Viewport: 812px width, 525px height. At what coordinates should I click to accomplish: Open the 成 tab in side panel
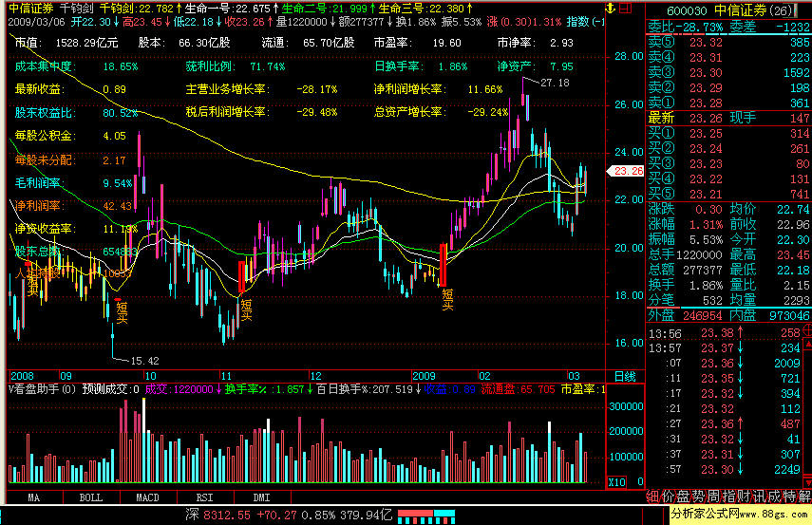pyautogui.click(x=774, y=497)
